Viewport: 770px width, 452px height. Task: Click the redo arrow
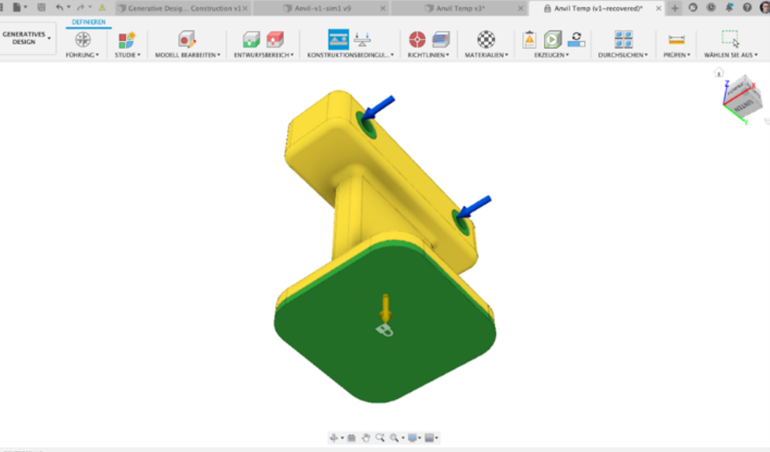click(81, 7)
